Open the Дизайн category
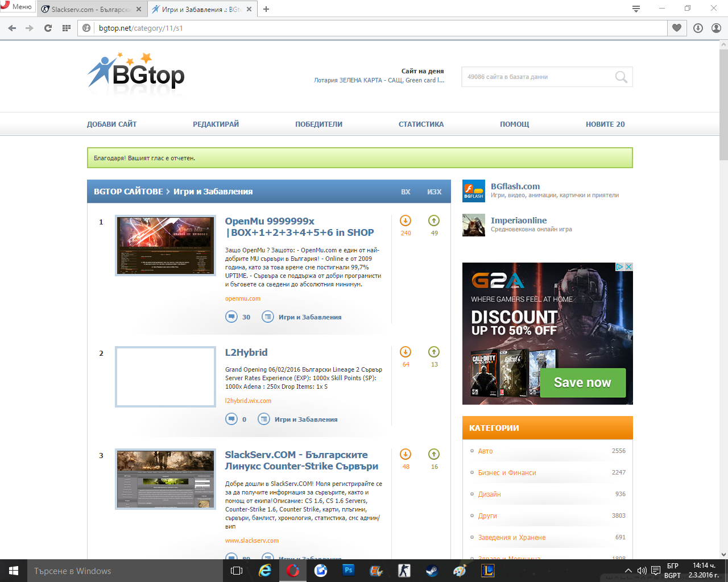 pos(489,494)
